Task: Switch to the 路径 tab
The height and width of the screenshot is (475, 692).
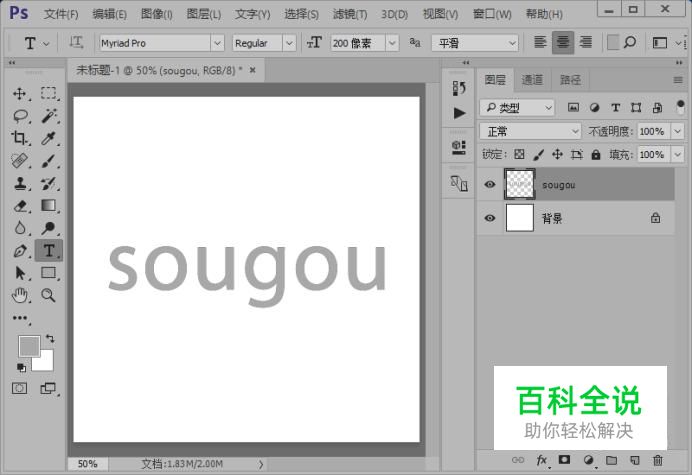Action: pos(570,80)
